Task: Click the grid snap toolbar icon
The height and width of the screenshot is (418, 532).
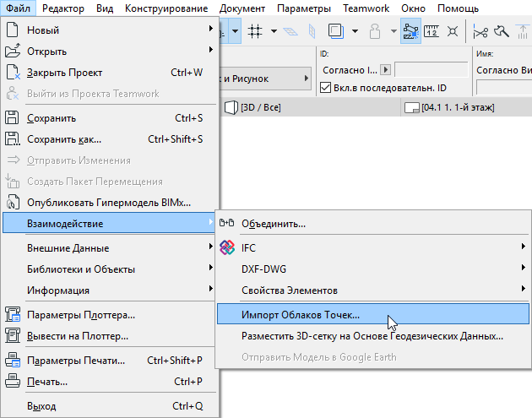Action: pyautogui.click(x=255, y=31)
